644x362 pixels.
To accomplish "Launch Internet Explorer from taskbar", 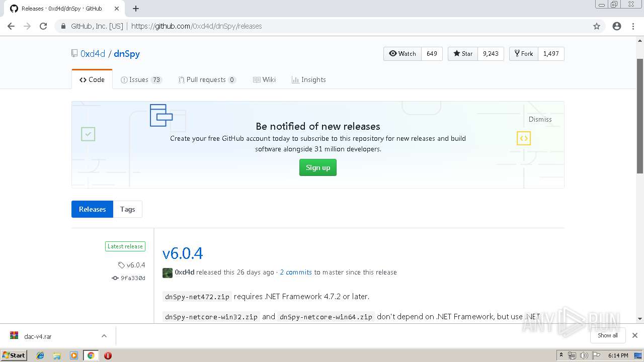I will tap(40, 355).
